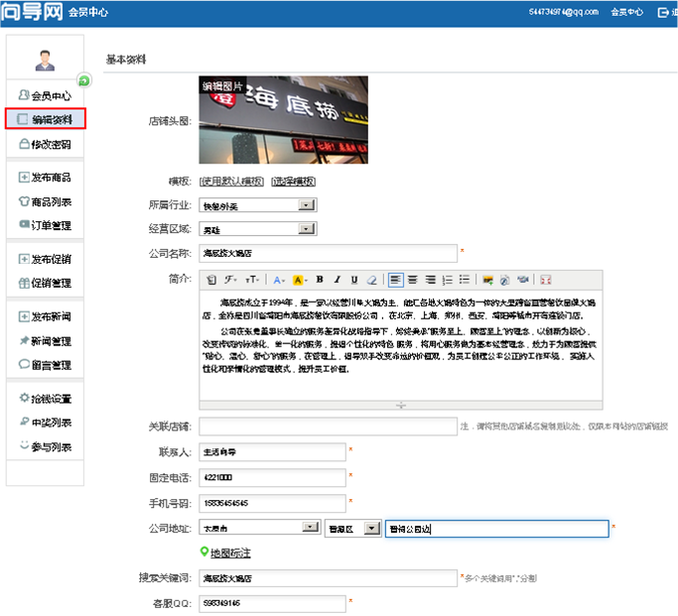The image size is (678, 616).
Task: Open 商品列表 in the sidebar
Action: coord(45,201)
